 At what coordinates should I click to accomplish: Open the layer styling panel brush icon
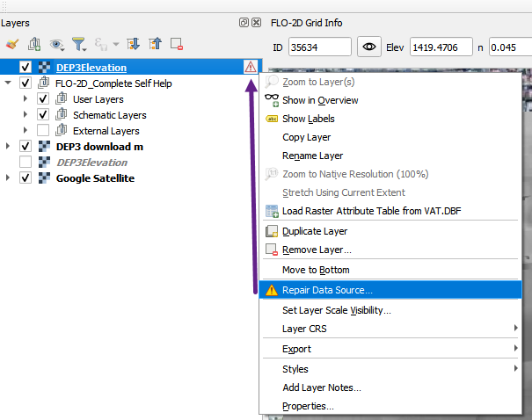(x=12, y=44)
